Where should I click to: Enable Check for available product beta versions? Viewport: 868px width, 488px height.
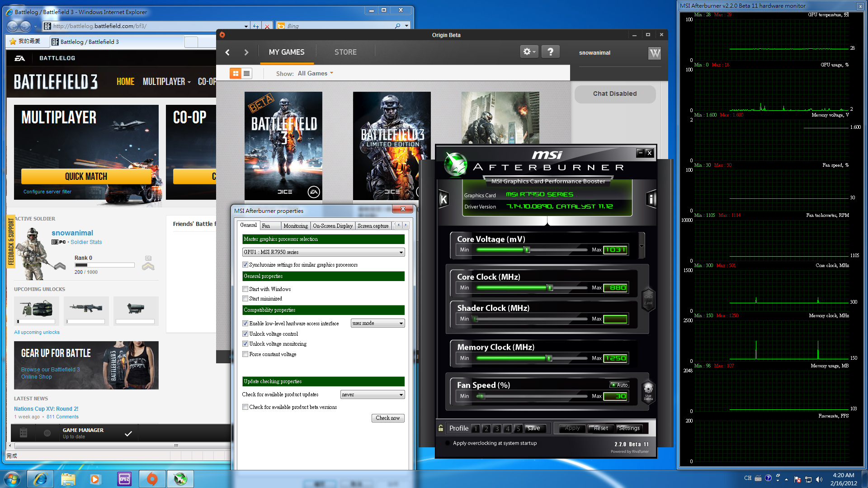pos(245,407)
